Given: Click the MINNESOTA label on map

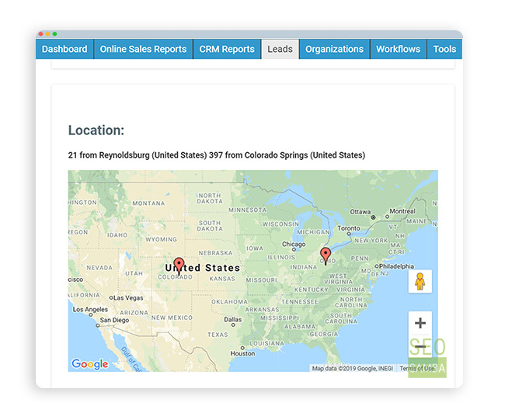Looking at the screenshot, I should pyautogui.click(x=247, y=210).
